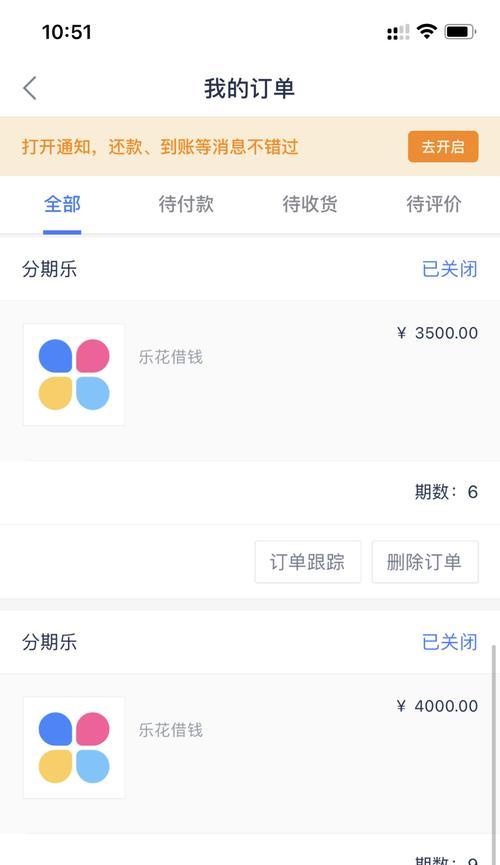Open the second 乐花借钱 product logo
This screenshot has width=500, height=865.
[74, 747]
